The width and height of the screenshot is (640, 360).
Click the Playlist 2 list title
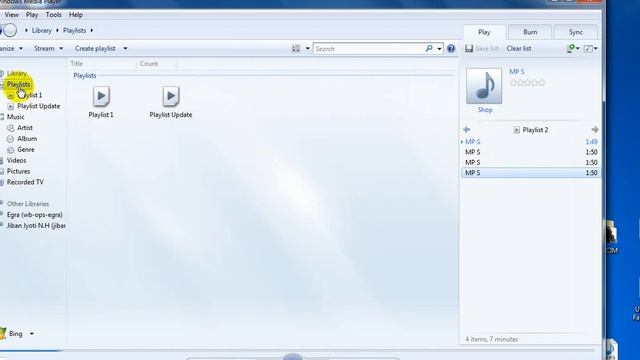(535, 130)
